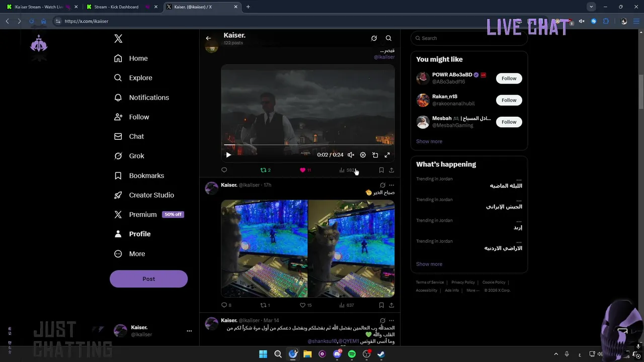Open a new browser tab
Viewport: 644px width, 362px height.
tap(248, 7)
